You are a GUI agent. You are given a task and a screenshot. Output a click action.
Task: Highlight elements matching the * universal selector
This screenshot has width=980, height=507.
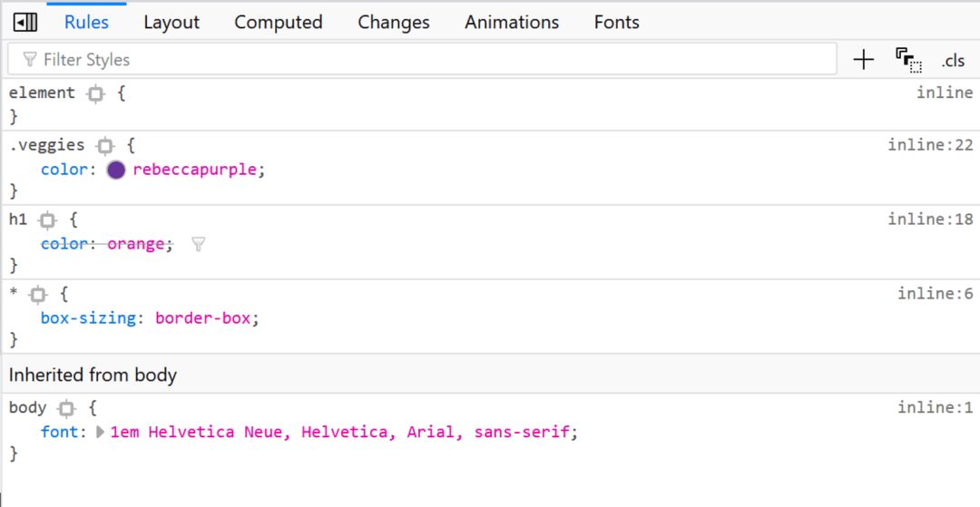pos(38,295)
